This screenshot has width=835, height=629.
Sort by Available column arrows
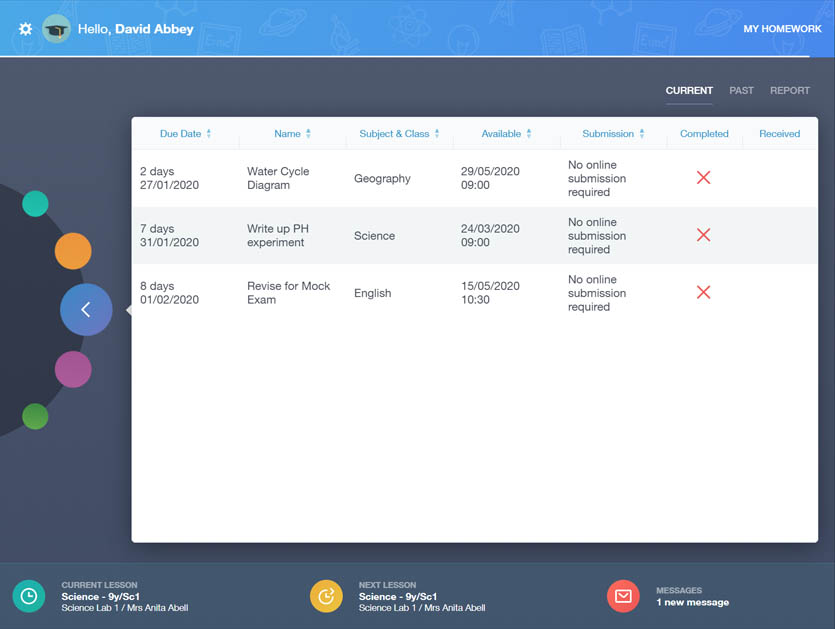(529, 134)
